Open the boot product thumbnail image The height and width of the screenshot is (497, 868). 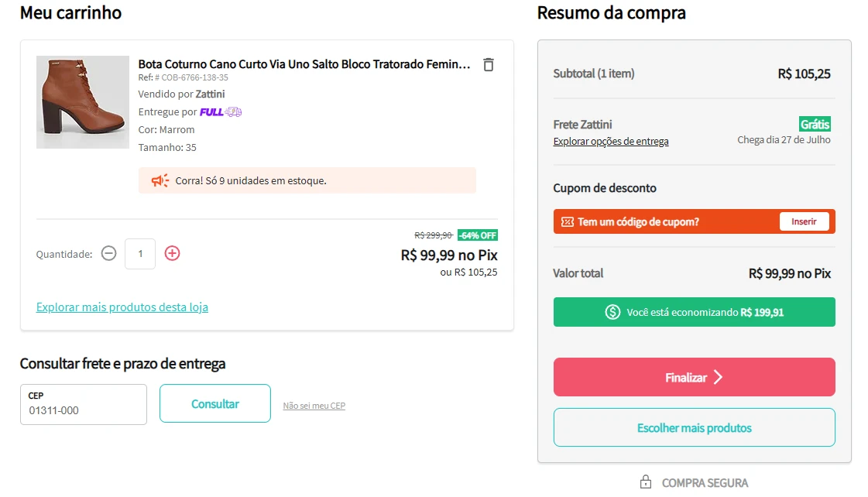(x=83, y=102)
